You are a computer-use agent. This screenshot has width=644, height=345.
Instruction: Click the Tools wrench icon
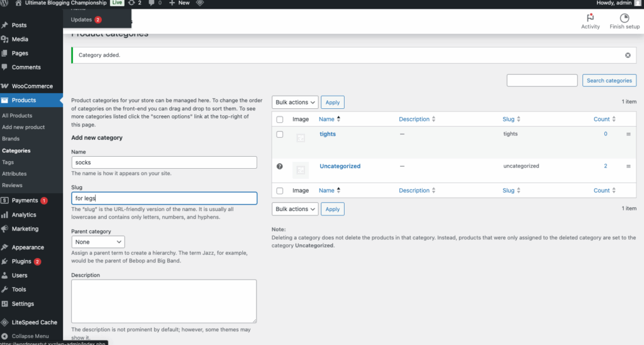tap(4, 289)
